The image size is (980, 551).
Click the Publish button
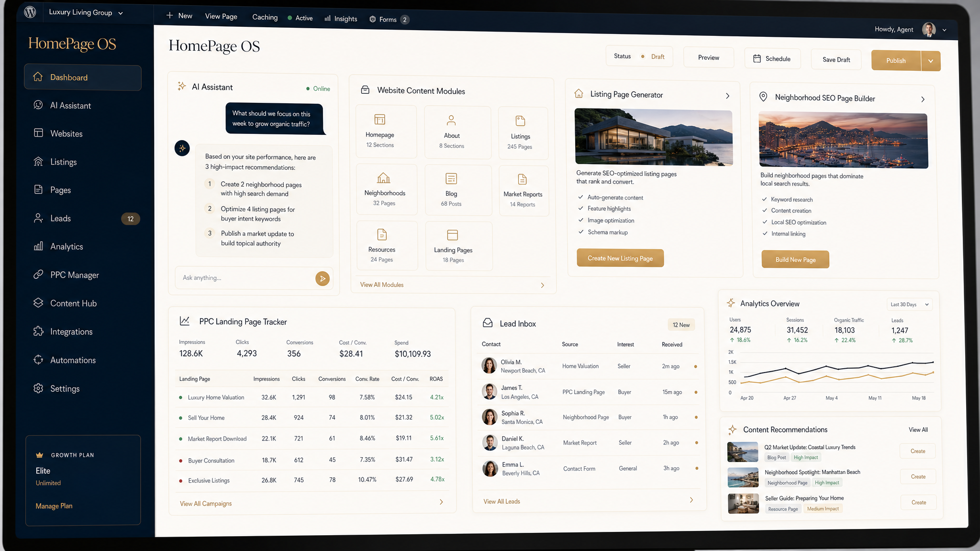point(896,61)
